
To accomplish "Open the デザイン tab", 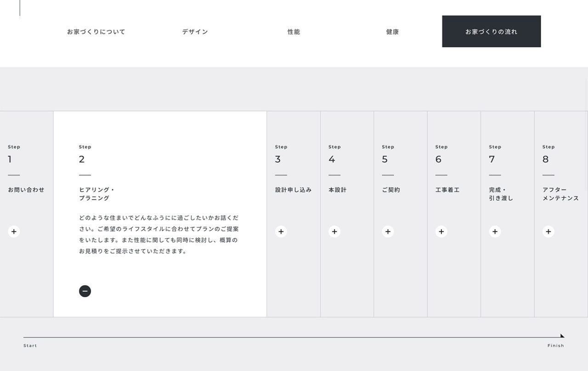I will pyautogui.click(x=195, y=32).
